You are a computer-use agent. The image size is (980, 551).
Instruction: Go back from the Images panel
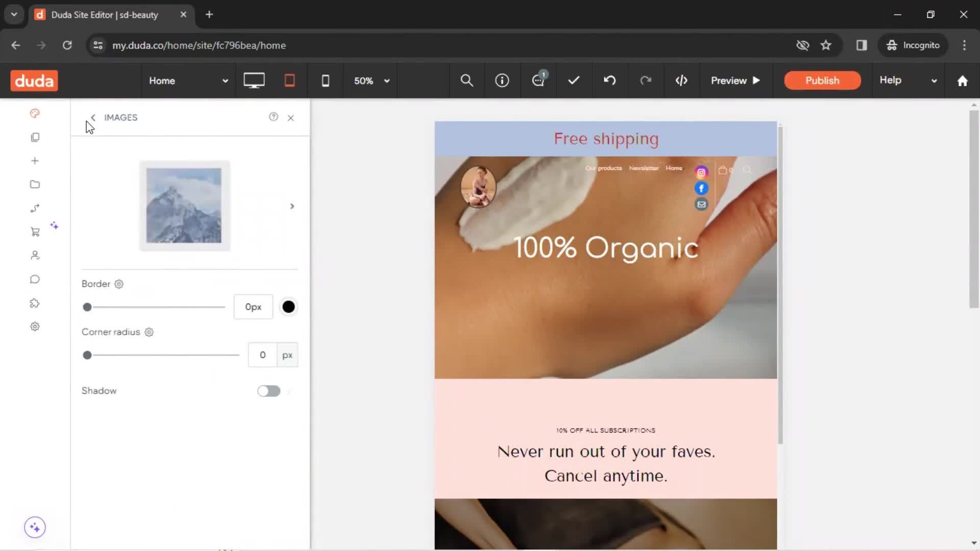coord(93,117)
